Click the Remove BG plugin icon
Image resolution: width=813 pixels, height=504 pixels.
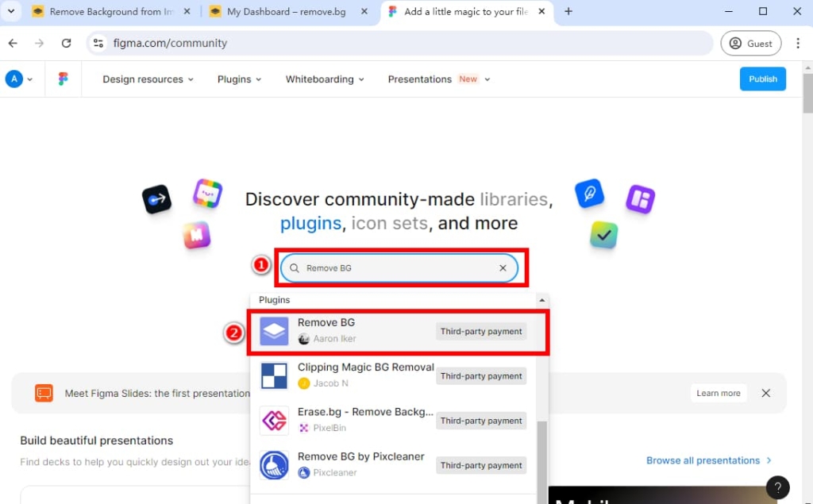click(275, 331)
